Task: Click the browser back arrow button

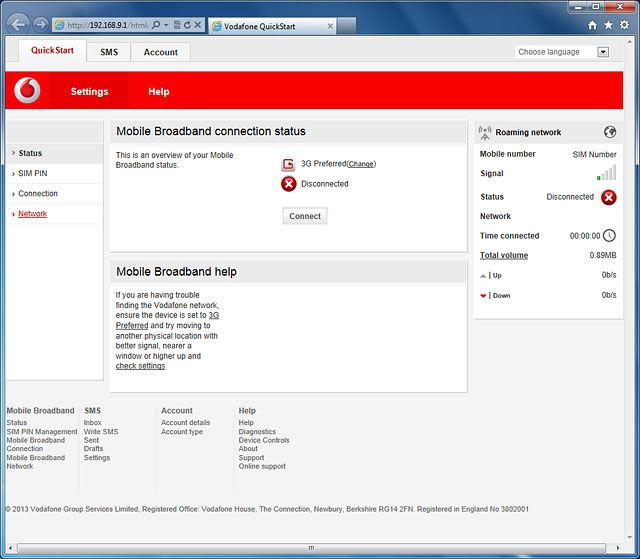Action: (17, 23)
